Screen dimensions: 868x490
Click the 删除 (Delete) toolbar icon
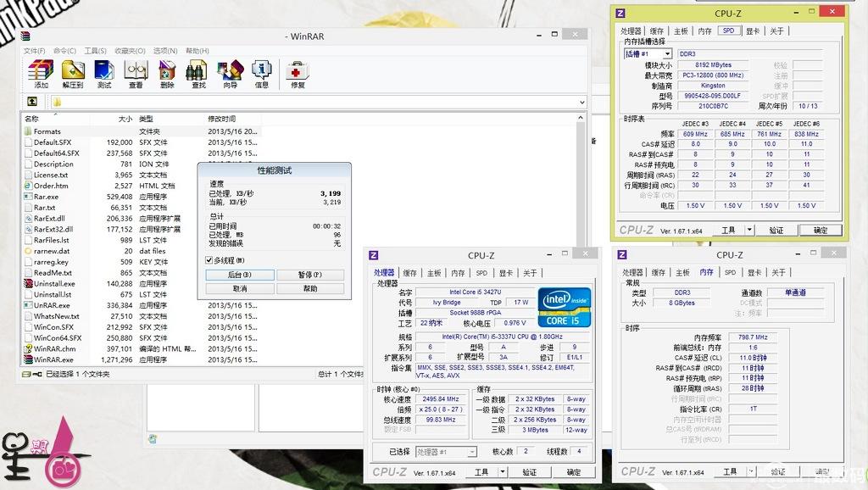click(x=167, y=75)
